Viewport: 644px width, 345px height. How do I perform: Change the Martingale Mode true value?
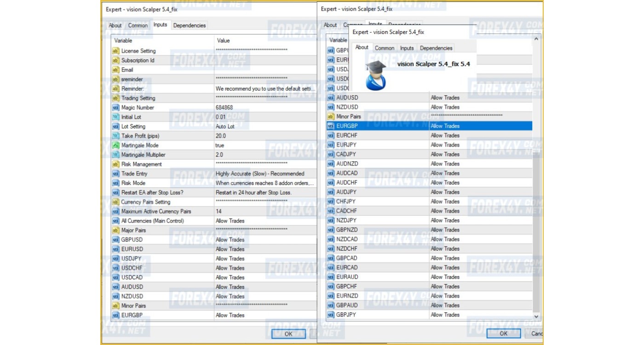click(x=264, y=145)
